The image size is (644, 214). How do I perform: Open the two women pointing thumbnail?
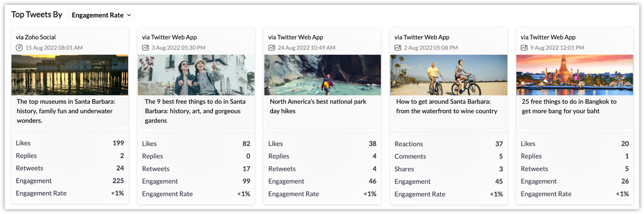point(196,75)
